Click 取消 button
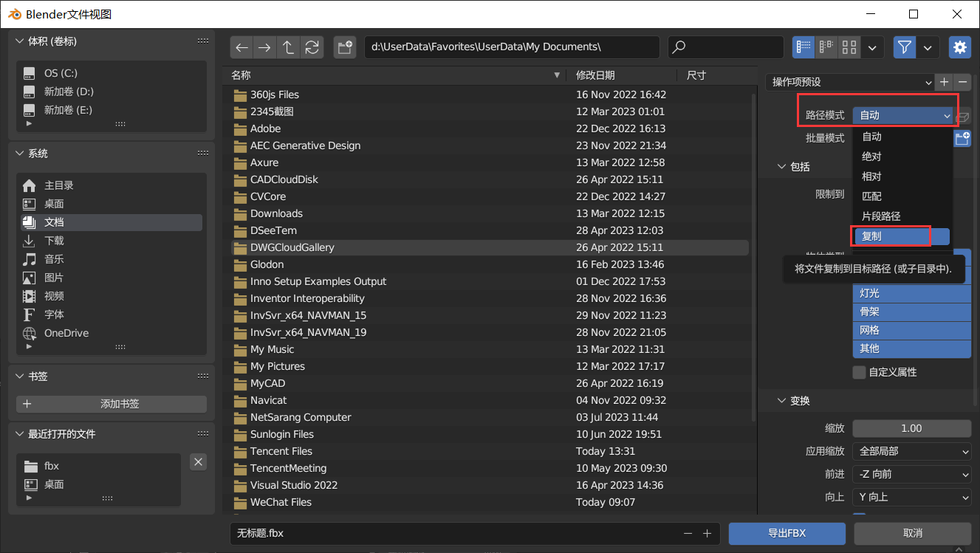This screenshot has width=980, height=553. (913, 533)
